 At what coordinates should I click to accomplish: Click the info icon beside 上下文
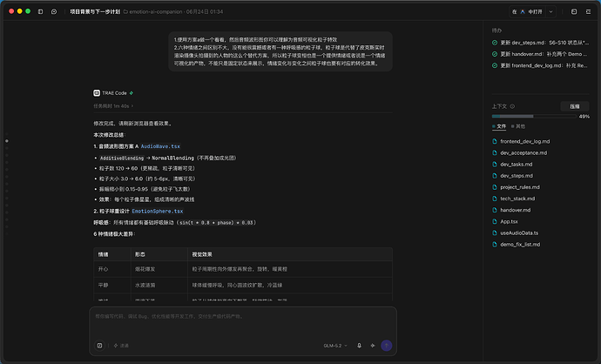[512, 106]
